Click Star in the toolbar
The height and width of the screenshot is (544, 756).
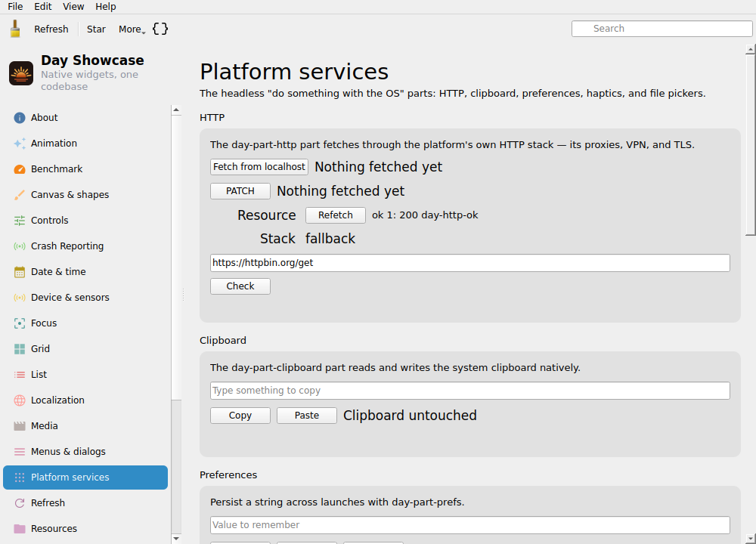point(96,29)
